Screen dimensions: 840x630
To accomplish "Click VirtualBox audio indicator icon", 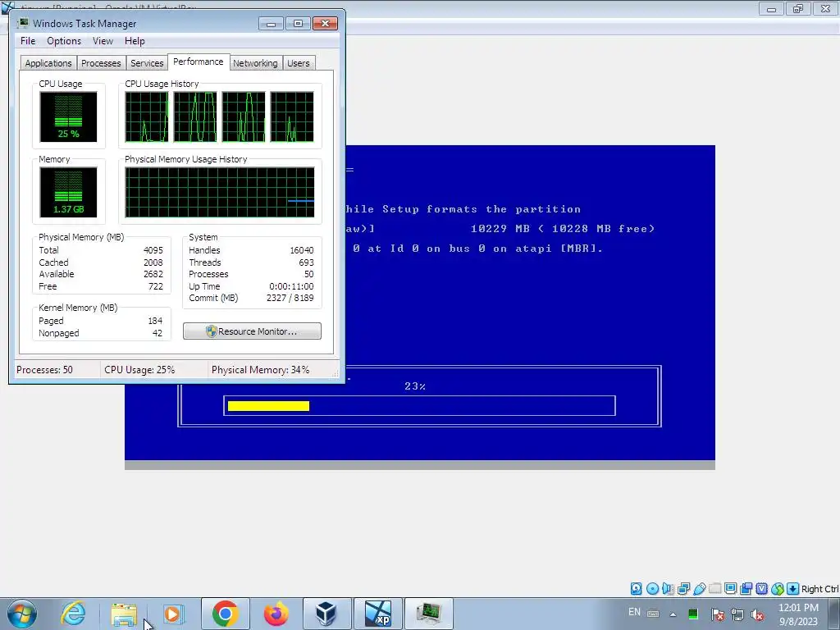I will point(668,589).
